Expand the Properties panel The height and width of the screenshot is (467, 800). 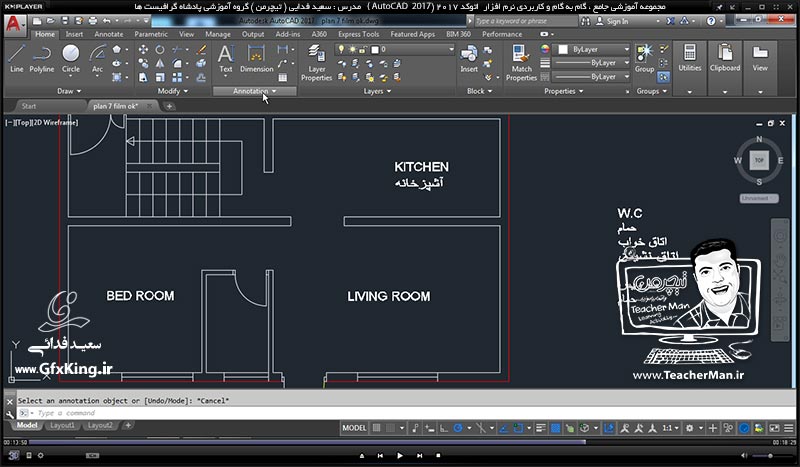[x=563, y=91]
